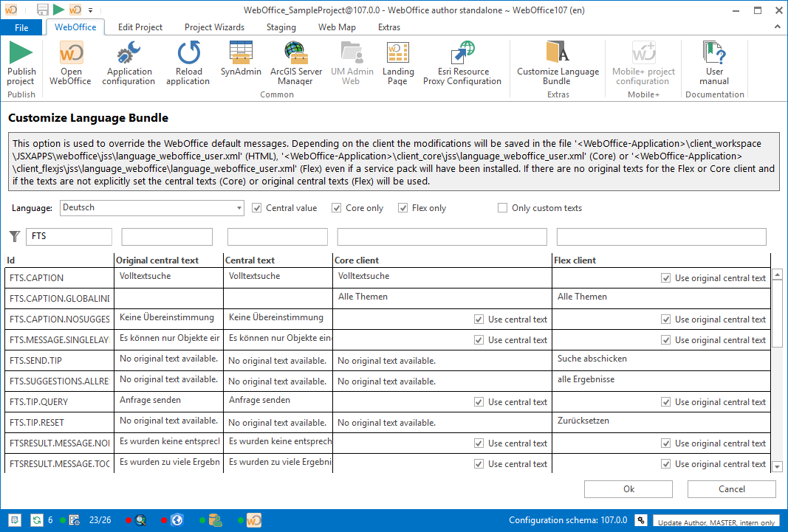This screenshot has height=532, width=788.
Task: Collapse the ribbon with the chevron
Action: tap(778, 27)
